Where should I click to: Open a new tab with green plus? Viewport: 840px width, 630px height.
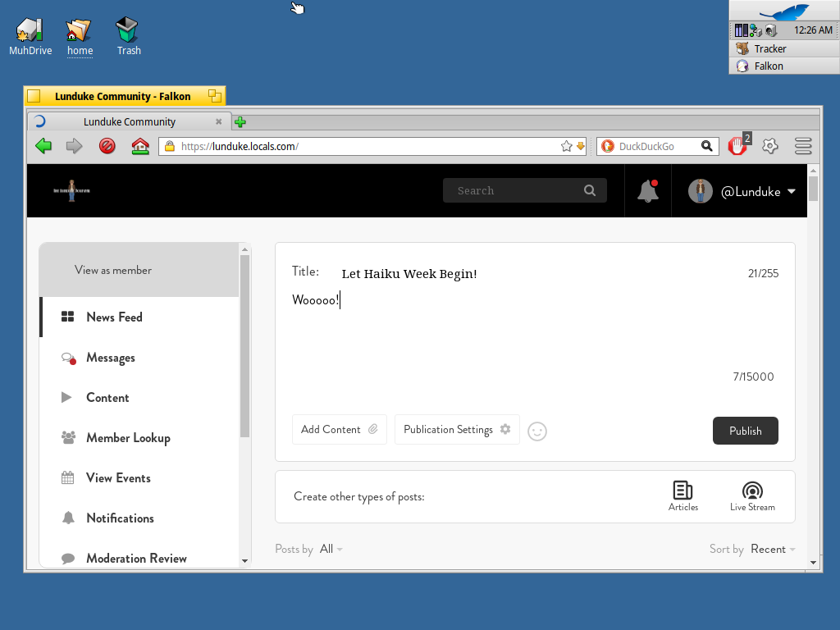(240, 122)
